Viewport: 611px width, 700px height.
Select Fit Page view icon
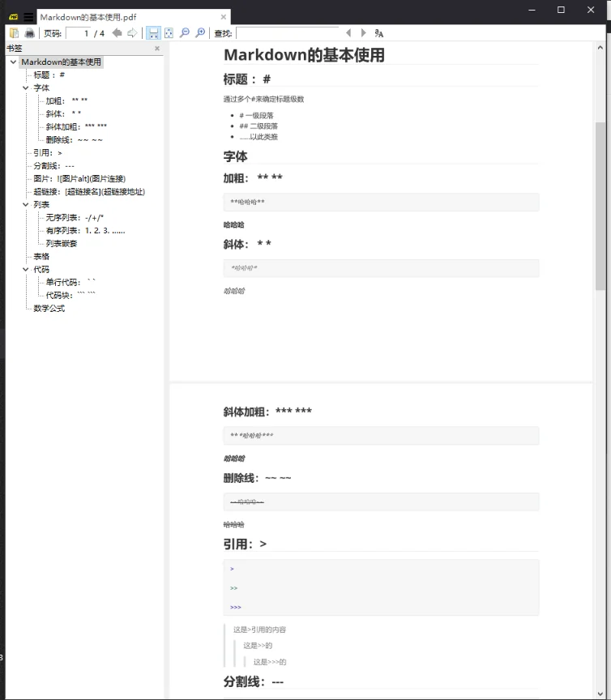click(169, 33)
